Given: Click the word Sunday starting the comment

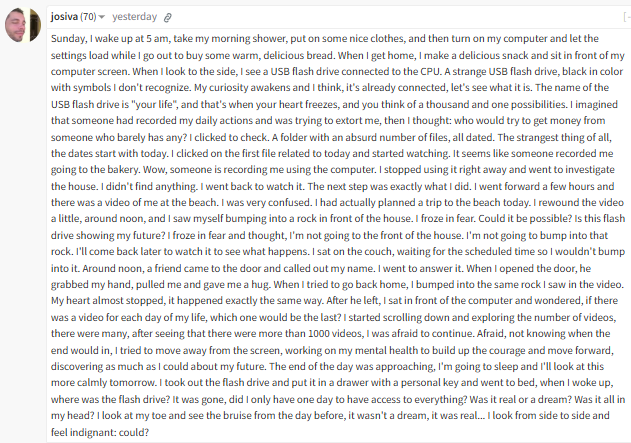Looking at the screenshot, I should point(68,39).
